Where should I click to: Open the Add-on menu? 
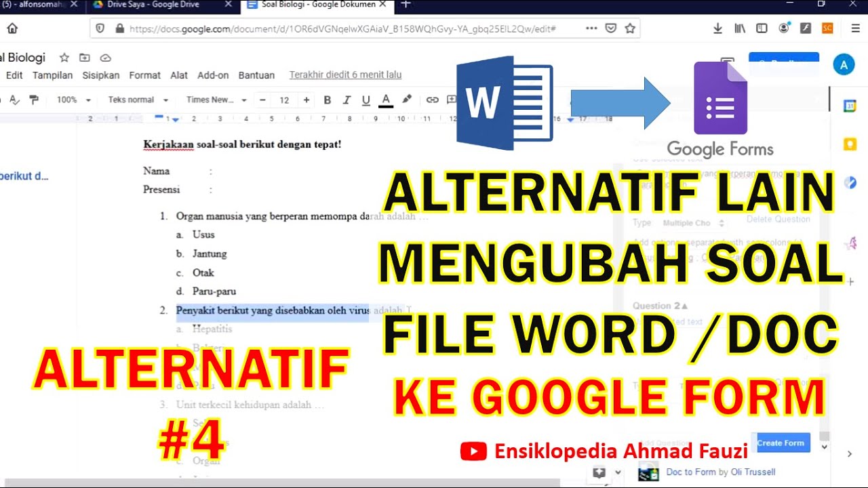[213, 75]
